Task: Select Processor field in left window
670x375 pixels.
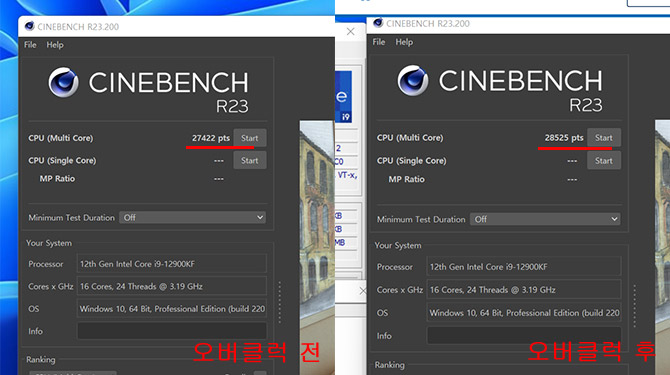Action: (x=172, y=264)
